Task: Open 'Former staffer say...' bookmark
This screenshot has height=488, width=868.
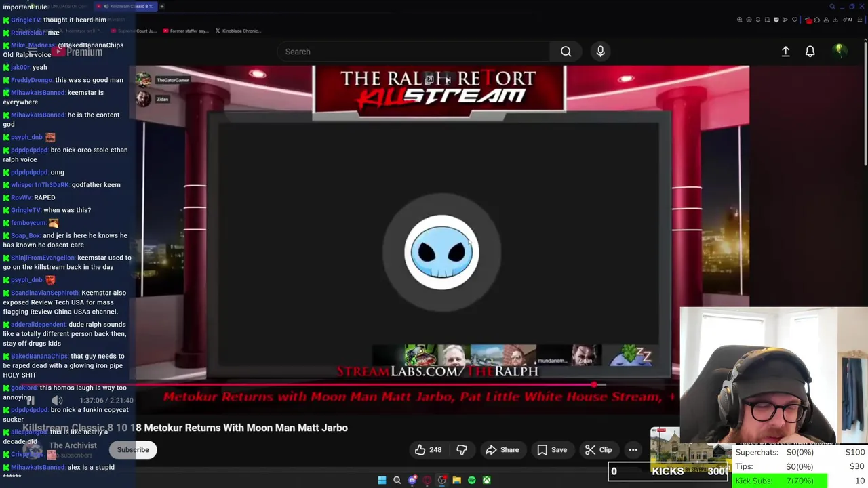Action: (184, 30)
